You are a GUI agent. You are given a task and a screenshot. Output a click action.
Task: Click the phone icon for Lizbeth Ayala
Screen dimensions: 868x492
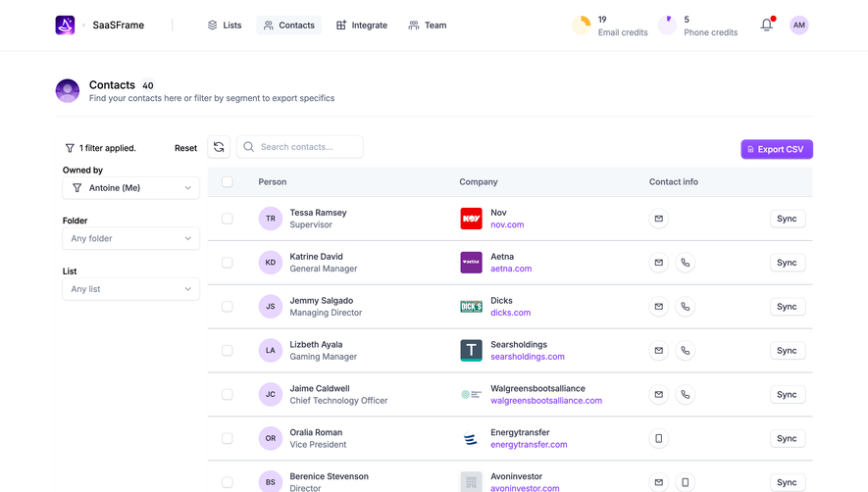pos(686,350)
